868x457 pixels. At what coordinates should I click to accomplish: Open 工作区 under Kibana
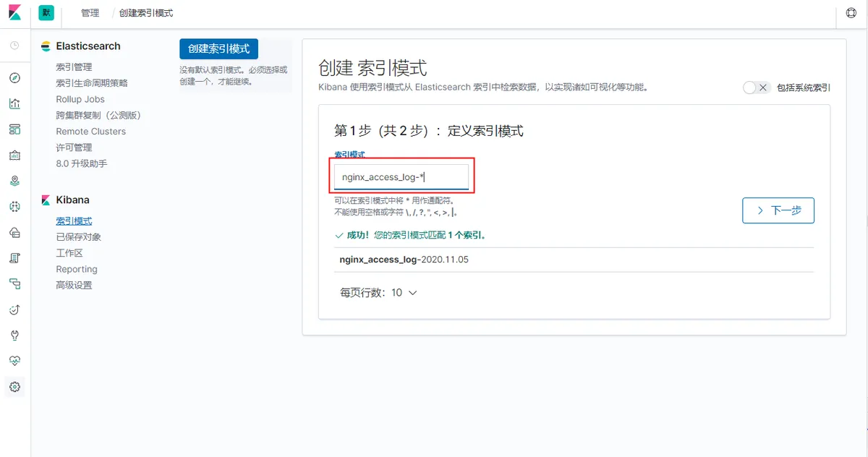(x=69, y=253)
